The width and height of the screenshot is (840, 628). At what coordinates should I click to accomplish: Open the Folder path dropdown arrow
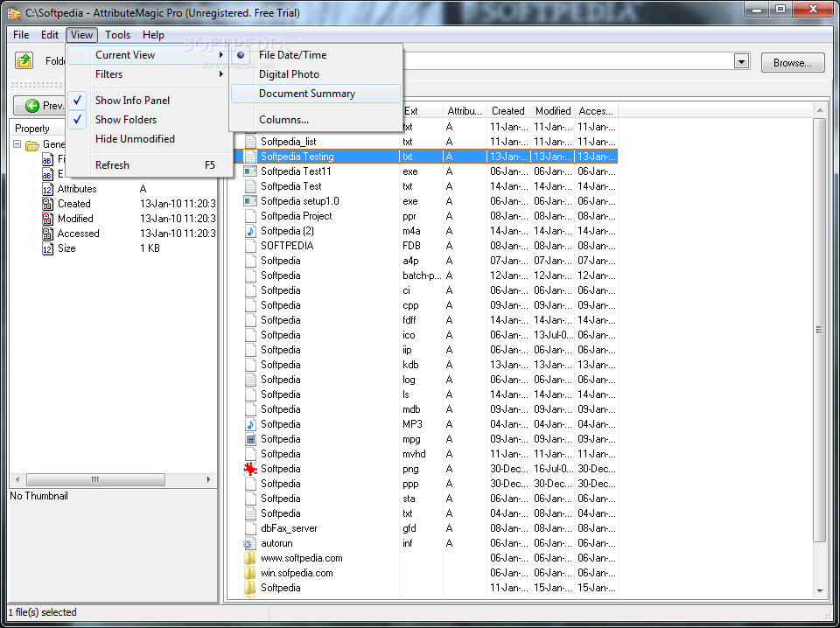coord(741,61)
